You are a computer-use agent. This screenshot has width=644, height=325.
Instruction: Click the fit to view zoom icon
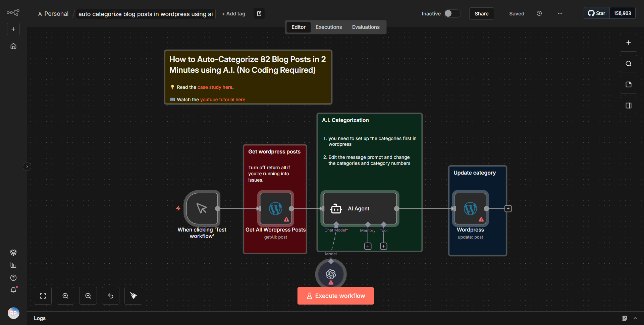click(43, 296)
